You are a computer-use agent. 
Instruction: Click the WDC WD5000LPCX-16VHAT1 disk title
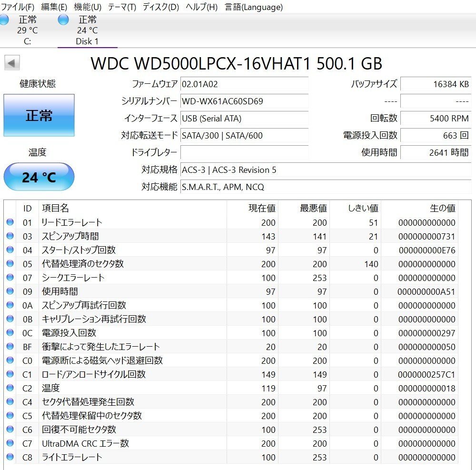tap(237, 63)
